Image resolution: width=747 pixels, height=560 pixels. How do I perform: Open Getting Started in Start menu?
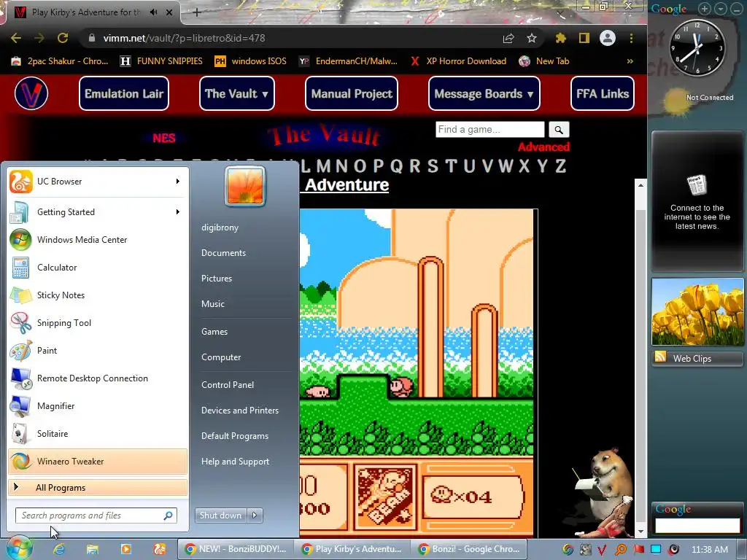pos(98,212)
